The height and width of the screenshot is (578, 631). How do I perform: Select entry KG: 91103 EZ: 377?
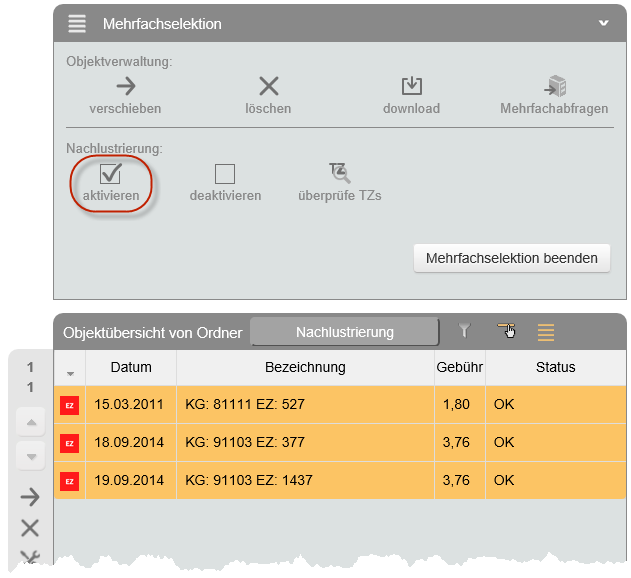point(245,442)
